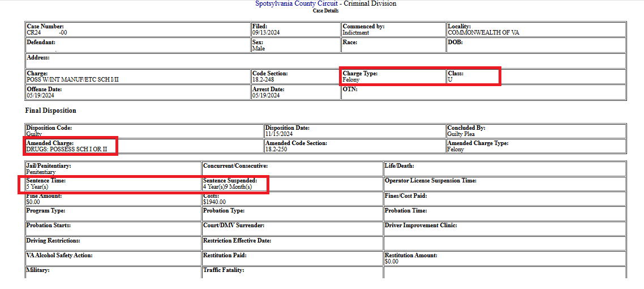Image resolution: width=644 pixels, height=289 pixels.
Task: Select amended code section 18.2-250
Action: tap(276, 149)
